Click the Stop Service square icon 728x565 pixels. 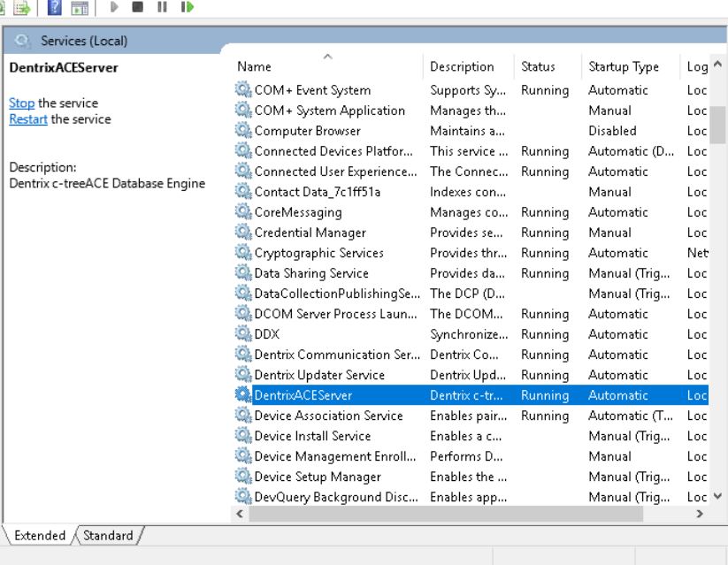click(137, 7)
